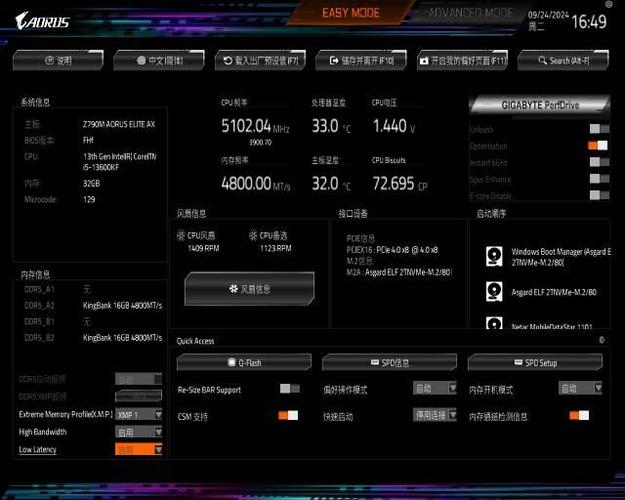Toggle the memory channel detection info switch
Screen dimensions: 625x500
coord(579,415)
